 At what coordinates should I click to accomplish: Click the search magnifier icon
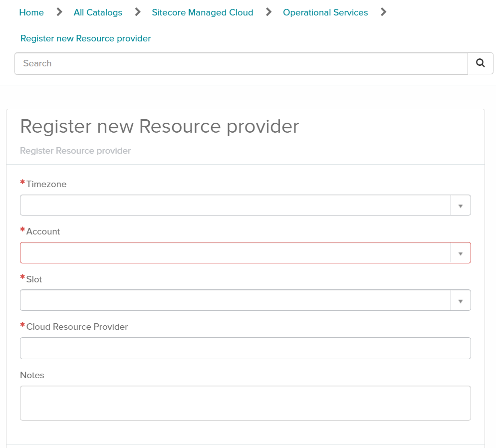[x=480, y=63]
